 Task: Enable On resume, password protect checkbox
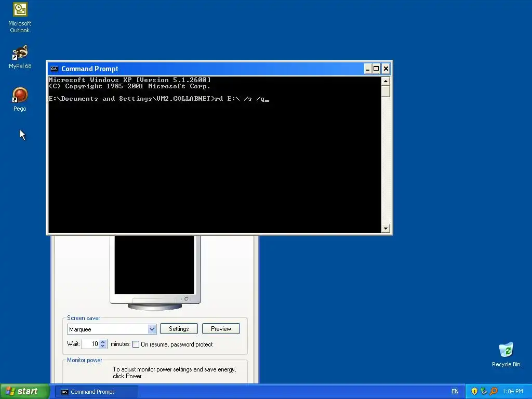(136, 344)
